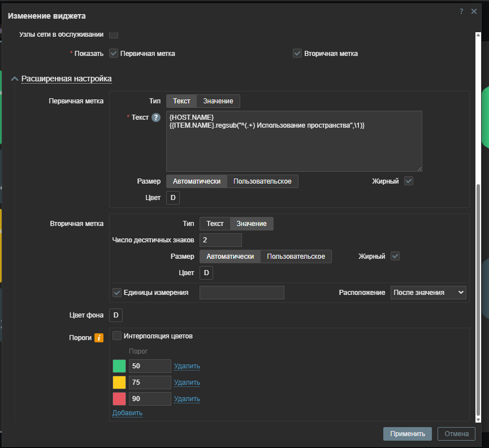The width and height of the screenshot is (489, 448).
Task: Close the widget edit dialog
Action: pos(474,11)
